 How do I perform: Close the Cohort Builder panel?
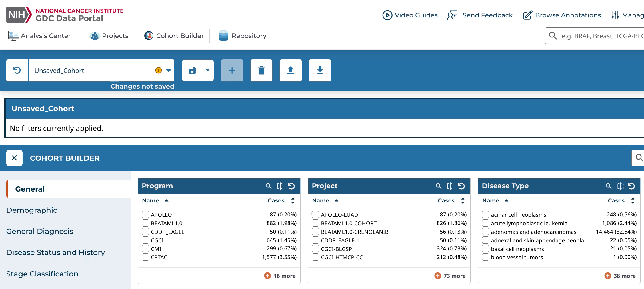tap(14, 158)
